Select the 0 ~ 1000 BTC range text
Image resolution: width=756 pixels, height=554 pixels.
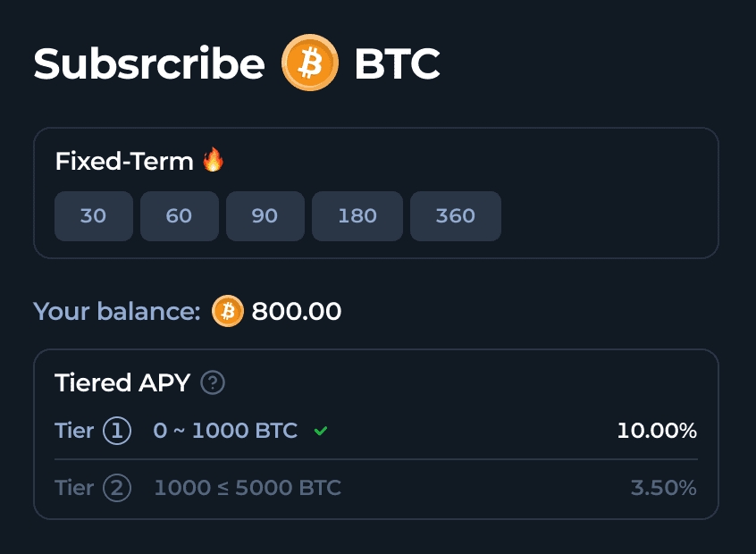coord(225,431)
